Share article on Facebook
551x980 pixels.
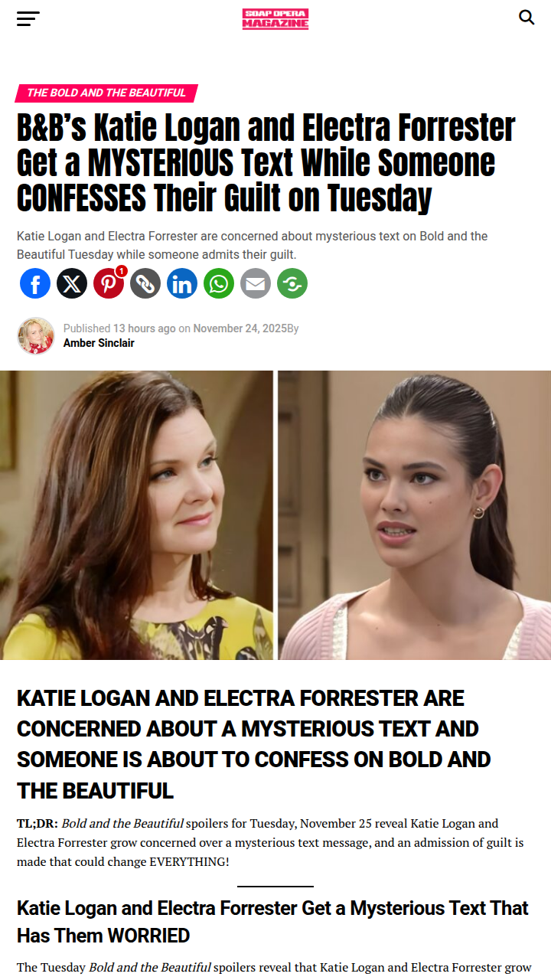point(35,283)
